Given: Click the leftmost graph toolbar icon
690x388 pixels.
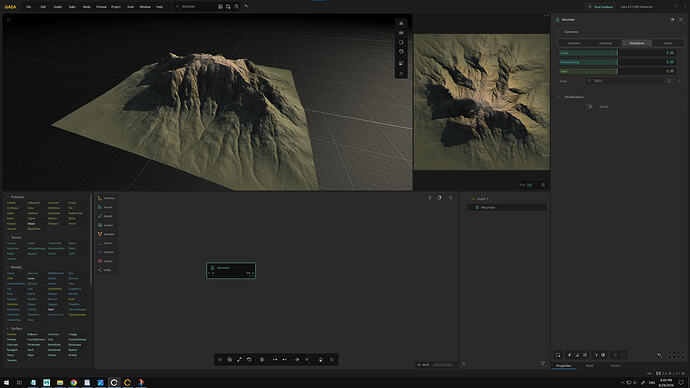Looking at the screenshot, I should click(x=220, y=360).
